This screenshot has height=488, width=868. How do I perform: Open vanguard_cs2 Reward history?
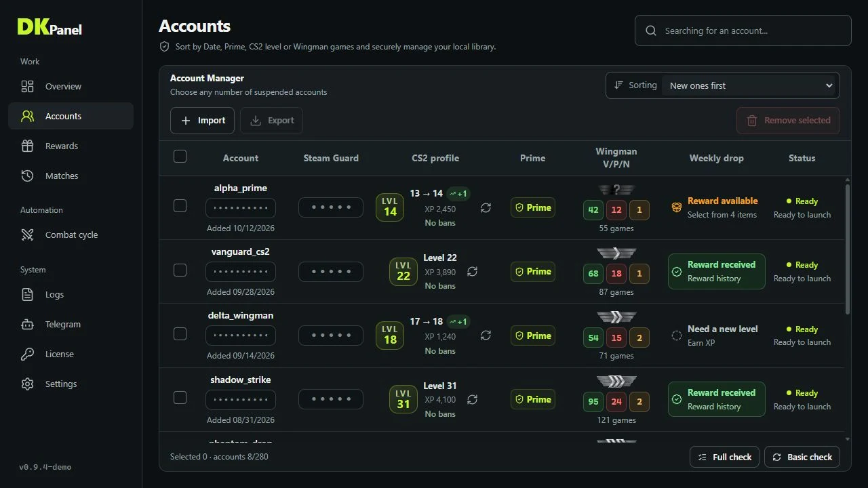(x=716, y=271)
